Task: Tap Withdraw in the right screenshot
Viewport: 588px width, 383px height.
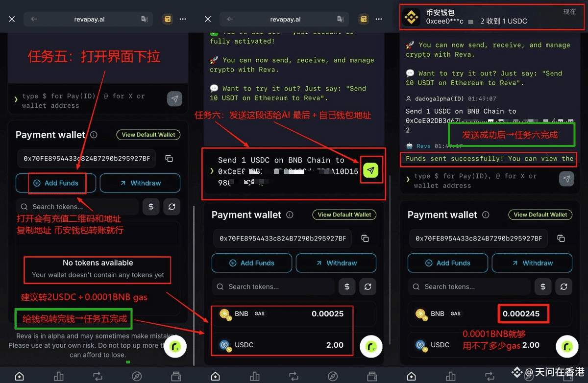Action: [x=532, y=263]
